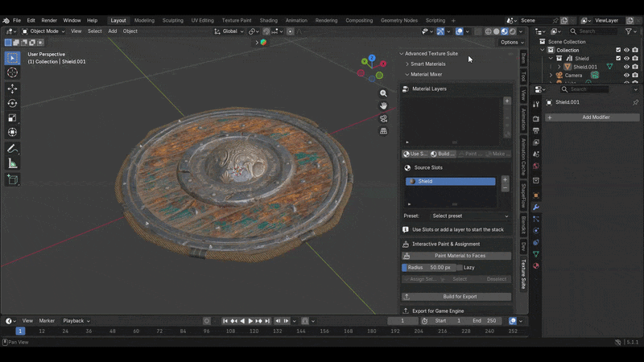
Task: Open the File menu
Action: [17, 21]
